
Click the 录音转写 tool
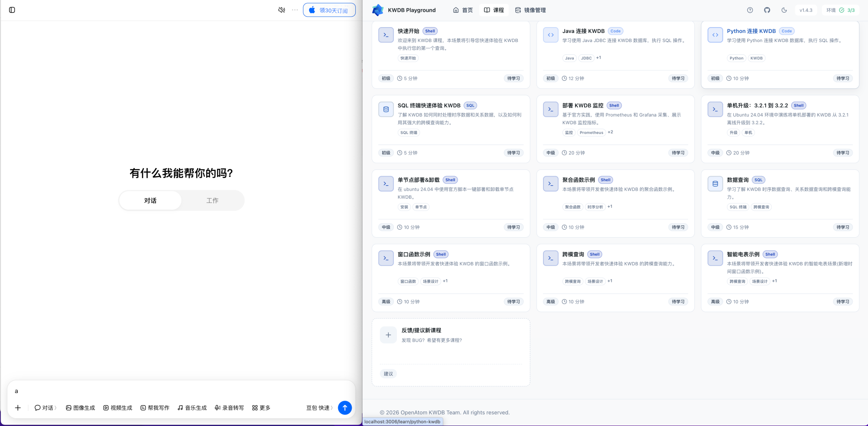(229, 408)
